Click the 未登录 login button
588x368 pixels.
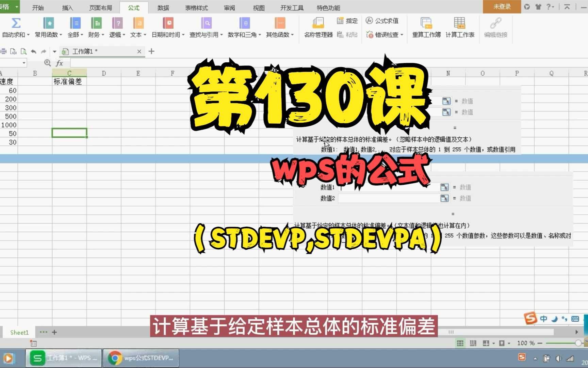click(x=502, y=6)
